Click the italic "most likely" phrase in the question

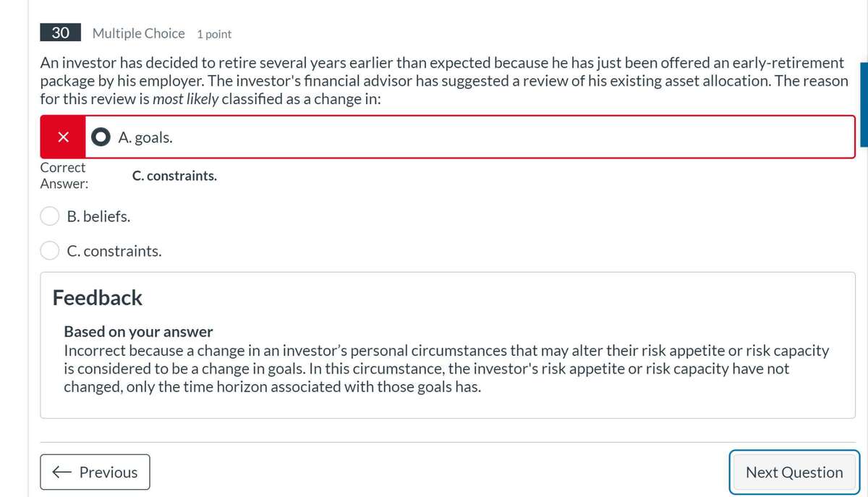pyautogui.click(x=185, y=100)
